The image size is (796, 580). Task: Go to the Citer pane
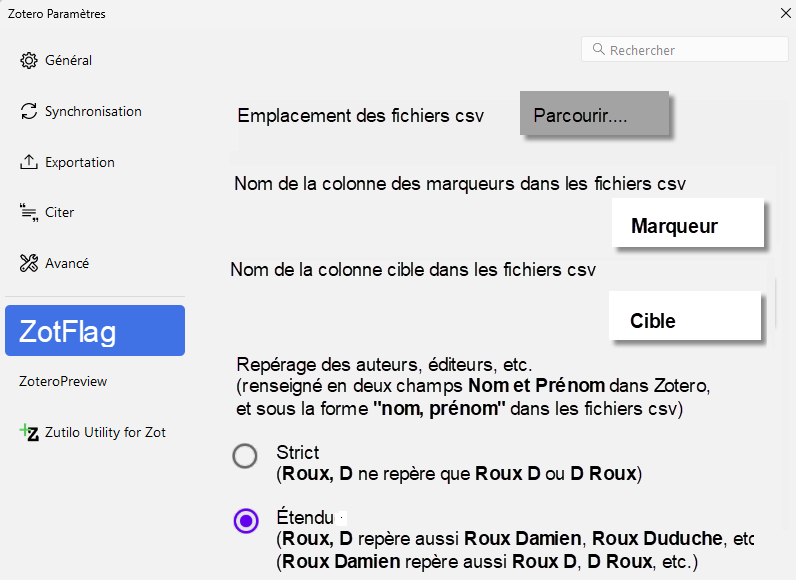tap(95, 213)
